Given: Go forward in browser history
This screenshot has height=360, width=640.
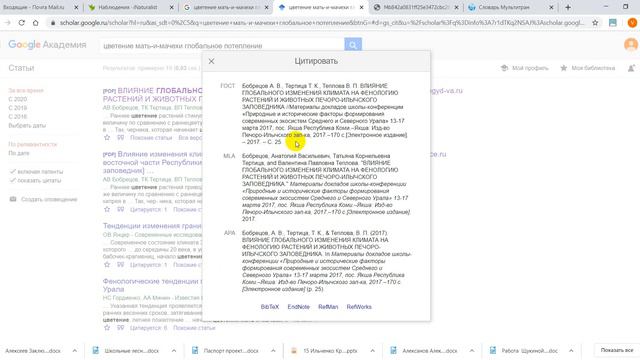Looking at the screenshot, I should pyautogui.click(x=7, y=23).
